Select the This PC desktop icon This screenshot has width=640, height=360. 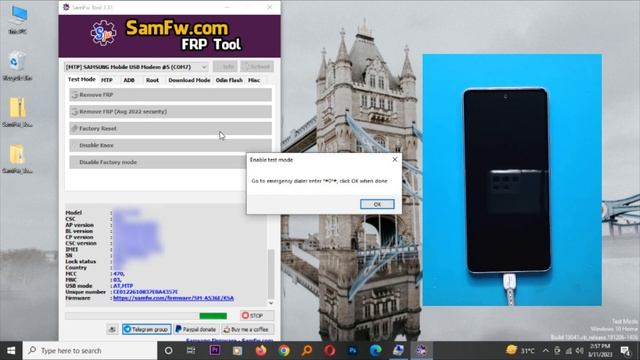18,20
